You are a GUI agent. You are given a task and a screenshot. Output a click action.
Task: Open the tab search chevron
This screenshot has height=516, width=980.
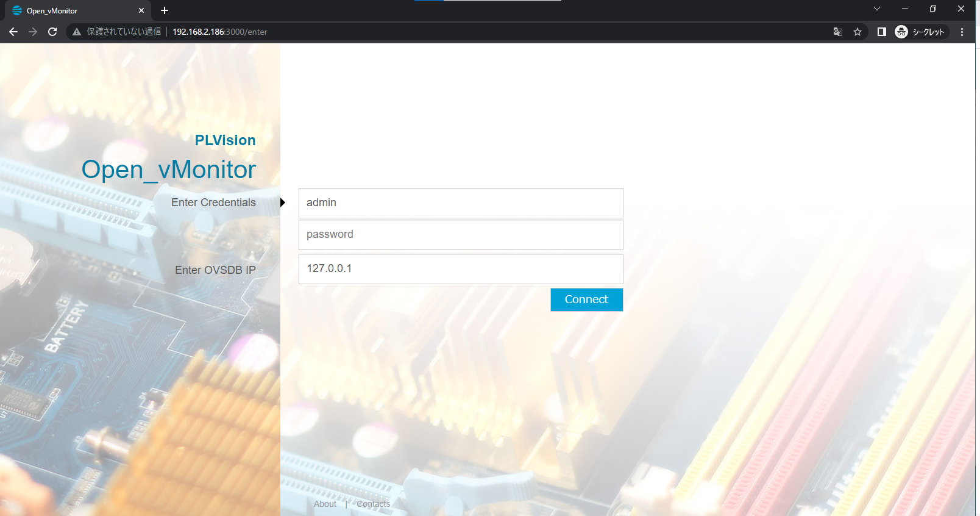pyautogui.click(x=877, y=9)
